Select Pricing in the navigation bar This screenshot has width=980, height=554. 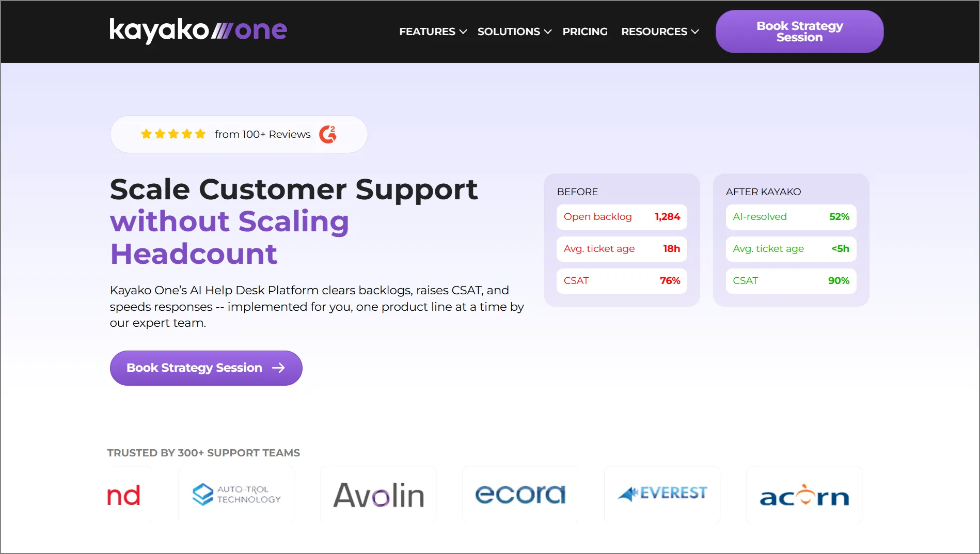pos(585,31)
